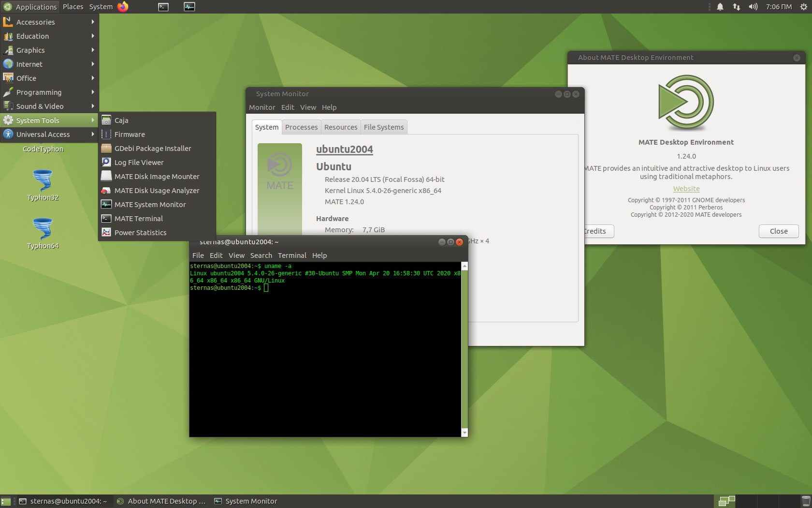812x508 pixels.
Task: Click show desktop button in bottom panel
Action: (6, 501)
